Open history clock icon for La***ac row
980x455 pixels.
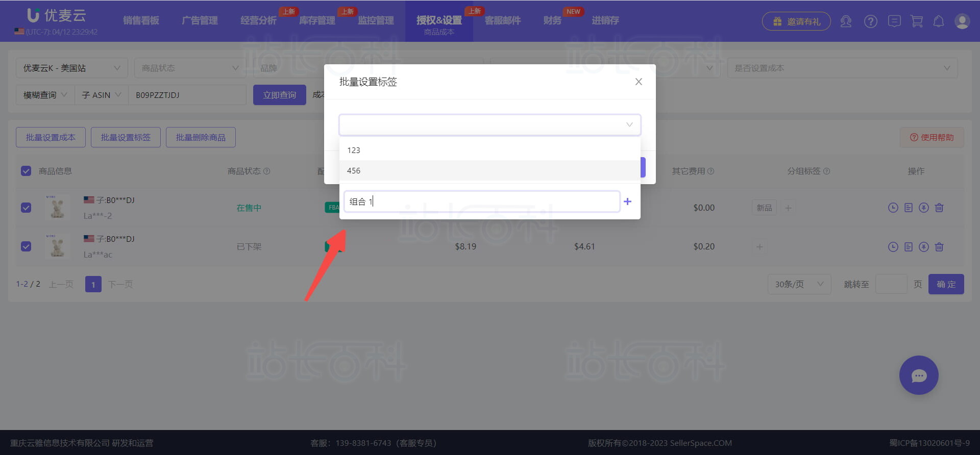[x=893, y=247]
